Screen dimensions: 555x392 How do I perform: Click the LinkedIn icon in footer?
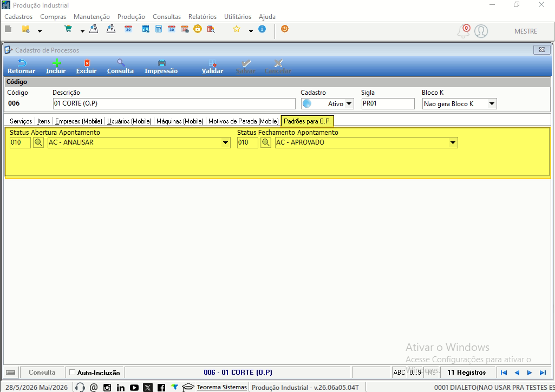tap(120, 388)
